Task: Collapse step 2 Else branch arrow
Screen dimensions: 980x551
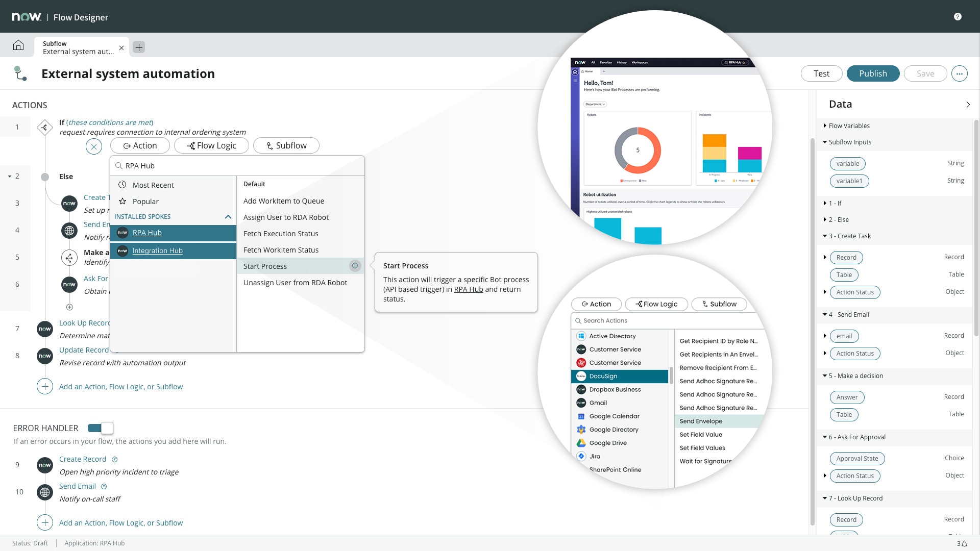Action: pos(9,177)
